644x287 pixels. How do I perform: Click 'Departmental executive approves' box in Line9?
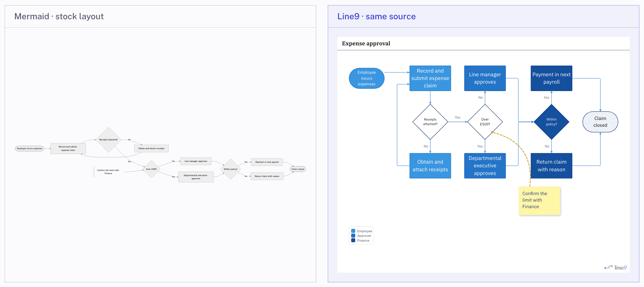(x=485, y=166)
